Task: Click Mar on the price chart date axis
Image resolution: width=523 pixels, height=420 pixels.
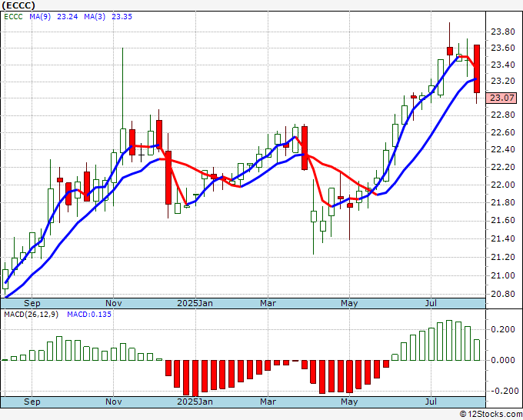Action: click(x=268, y=304)
